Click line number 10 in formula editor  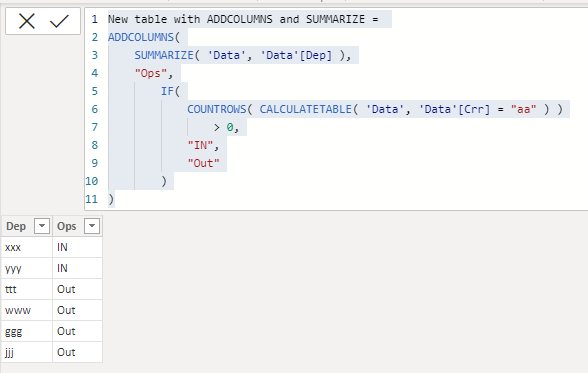[x=92, y=181]
